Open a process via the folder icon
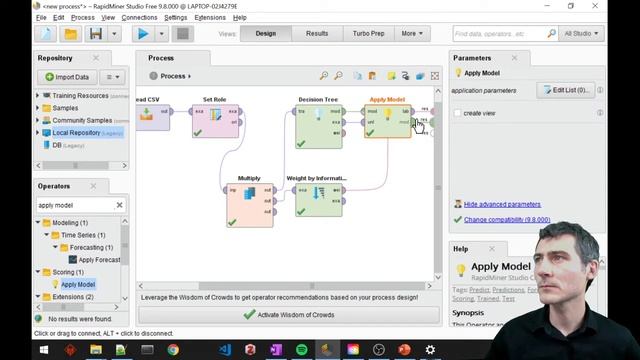The height and width of the screenshot is (360, 640). coord(71,34)
